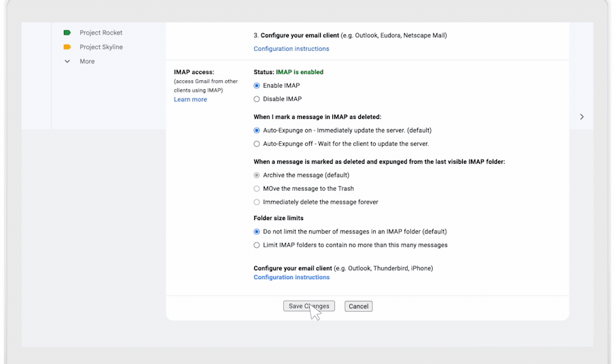615x364 pixels.
Task: Click the green Project Rocket label icon
Action: 67,33
